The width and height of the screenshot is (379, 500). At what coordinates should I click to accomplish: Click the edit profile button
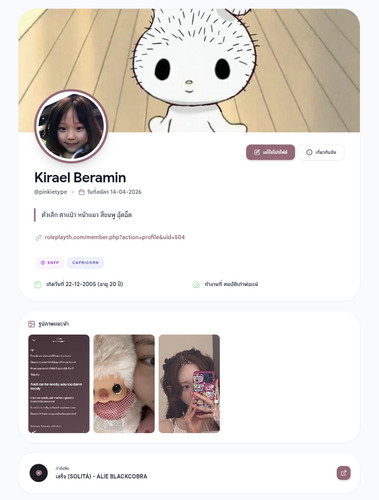coord(270,152)
